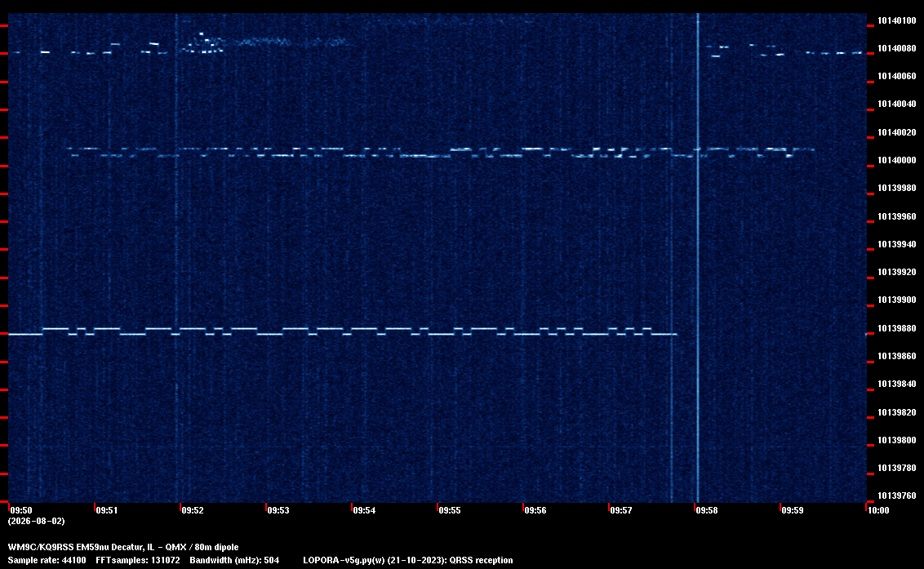924x569 pixels.
Task: Click the WM9C/KQ9RSS station description line
Action: pos(123,547)
